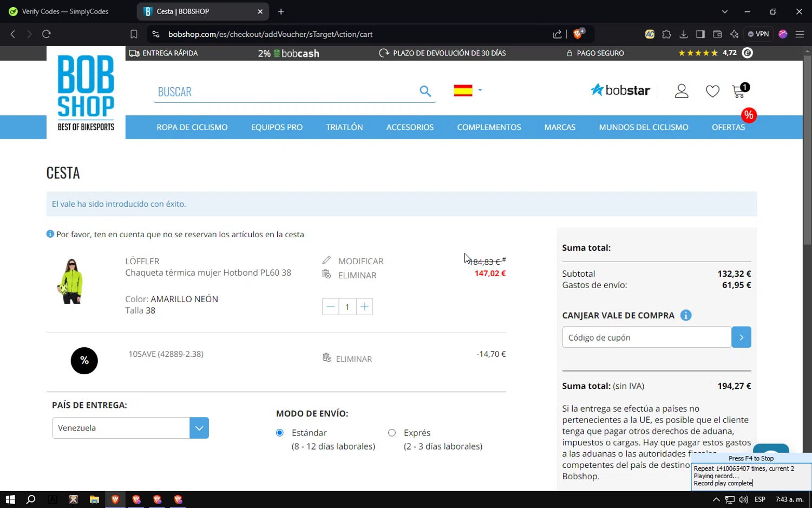Open Windows Start menu
Viewport: 812px width, 508px height.
(10, 499)
